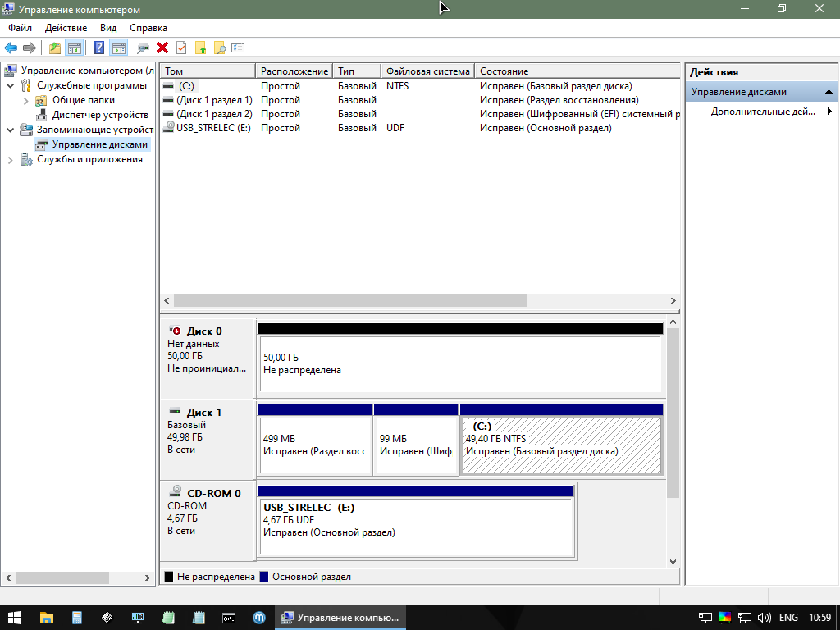
Task: Sort by Состояние column header
Action: pos(577,71)
